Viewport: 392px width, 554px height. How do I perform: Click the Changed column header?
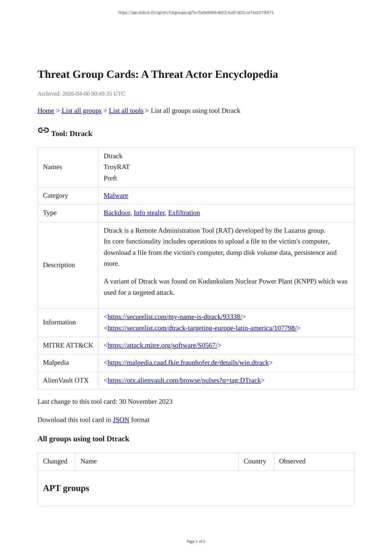(55, 461)
